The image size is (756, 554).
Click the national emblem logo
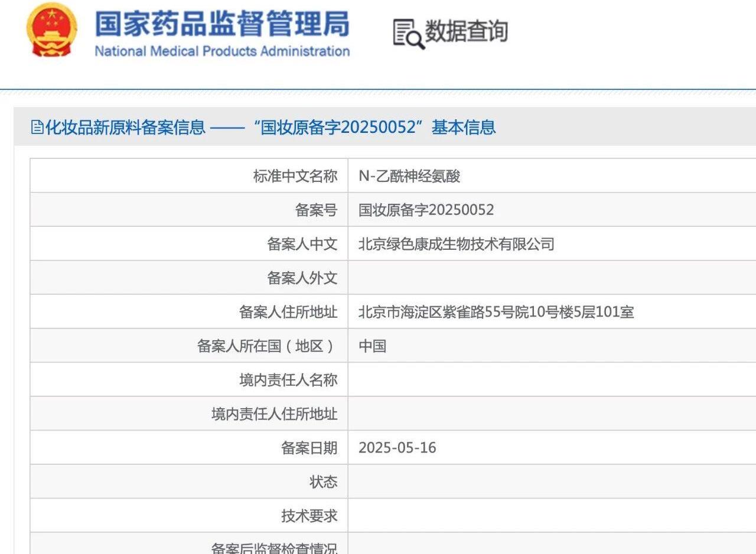coord(51,30)
